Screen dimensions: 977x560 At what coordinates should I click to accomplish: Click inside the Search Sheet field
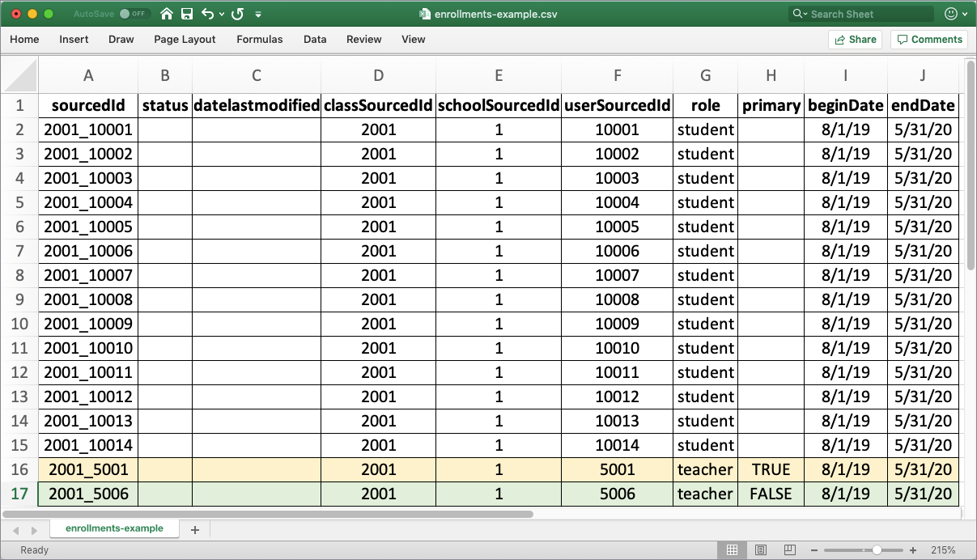coord(866,14)
